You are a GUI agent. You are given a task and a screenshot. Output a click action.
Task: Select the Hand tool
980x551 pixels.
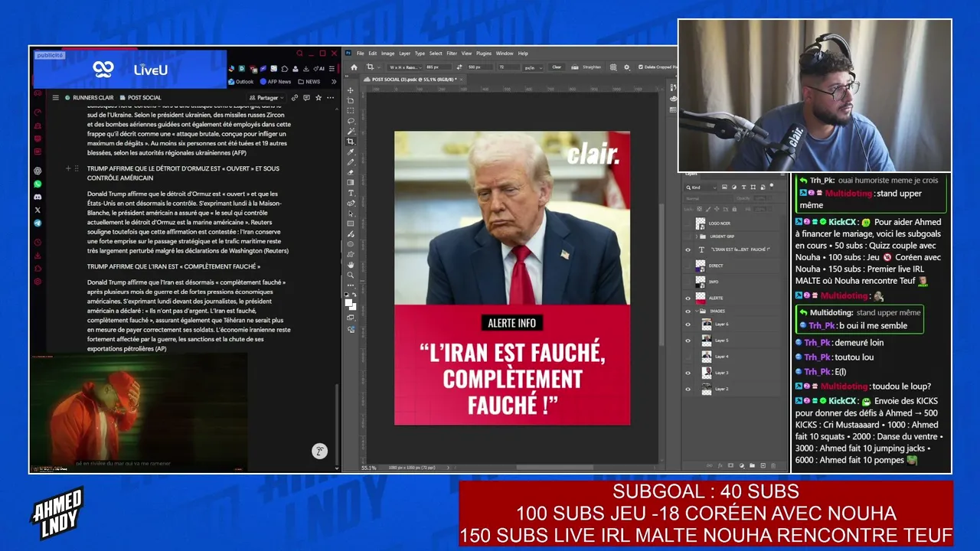click(351, 264)
